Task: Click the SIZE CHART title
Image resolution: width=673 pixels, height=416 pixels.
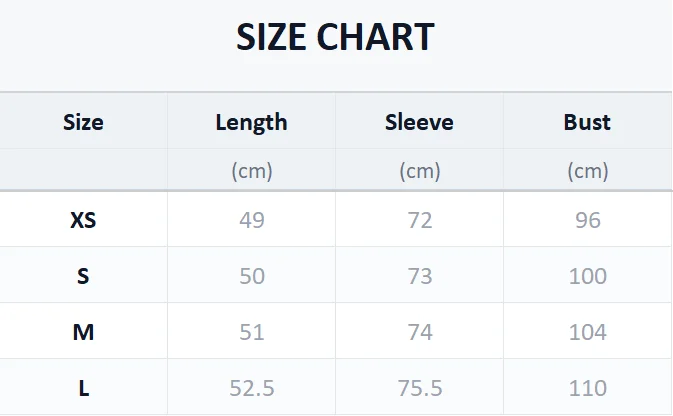Action: coord(335,37)
